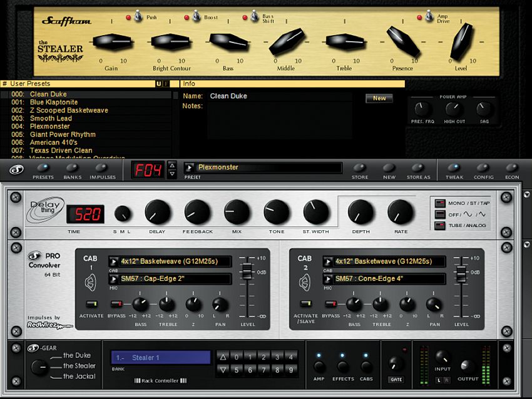Step preset number up arrow
This screenshot has height=399, width=532.
pyautogui.click(x=172, y=166)
